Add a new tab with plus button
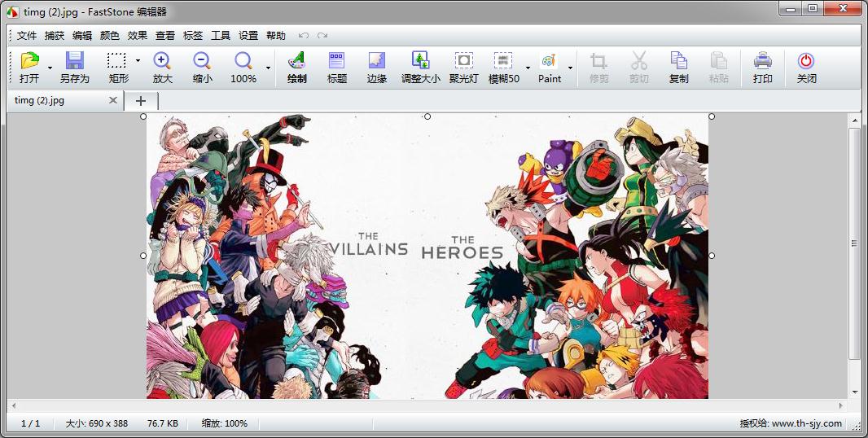The width and height of the screenshot is (868, 438). pos(141,101)
